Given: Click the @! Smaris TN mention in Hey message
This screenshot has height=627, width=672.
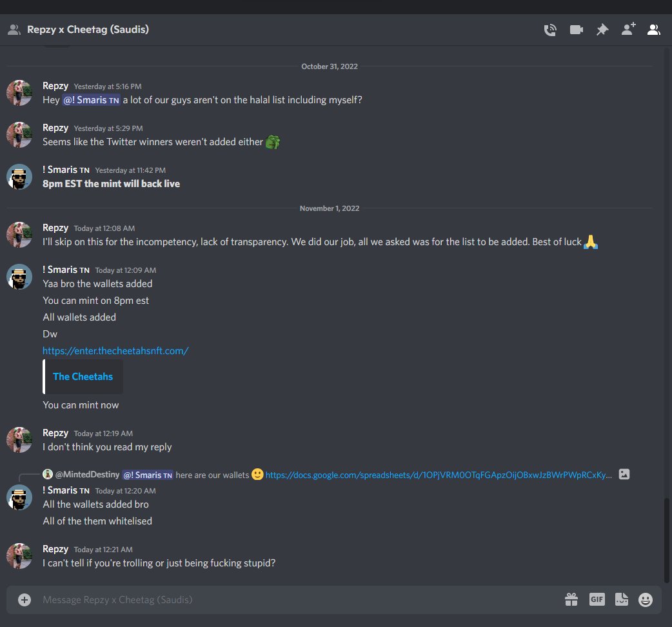Looking at the screenshot, I should pos(92,100).
